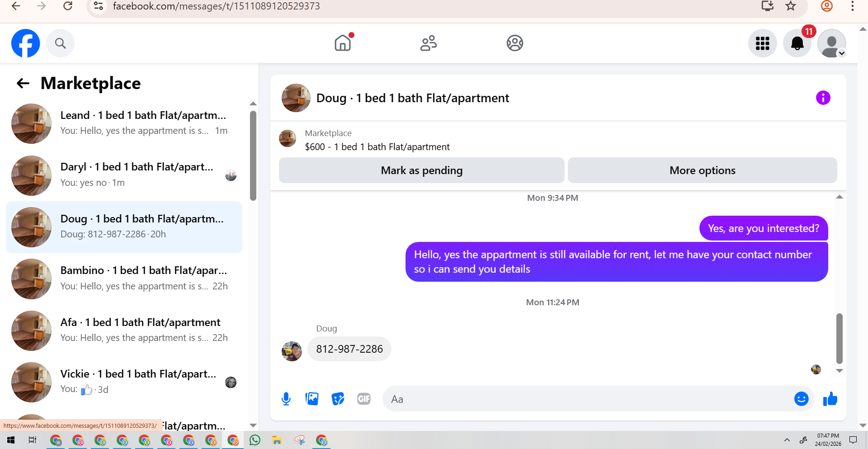Go to the Home feed icon
This screenshot has width=868, height=449.
[x=343, y=43]
